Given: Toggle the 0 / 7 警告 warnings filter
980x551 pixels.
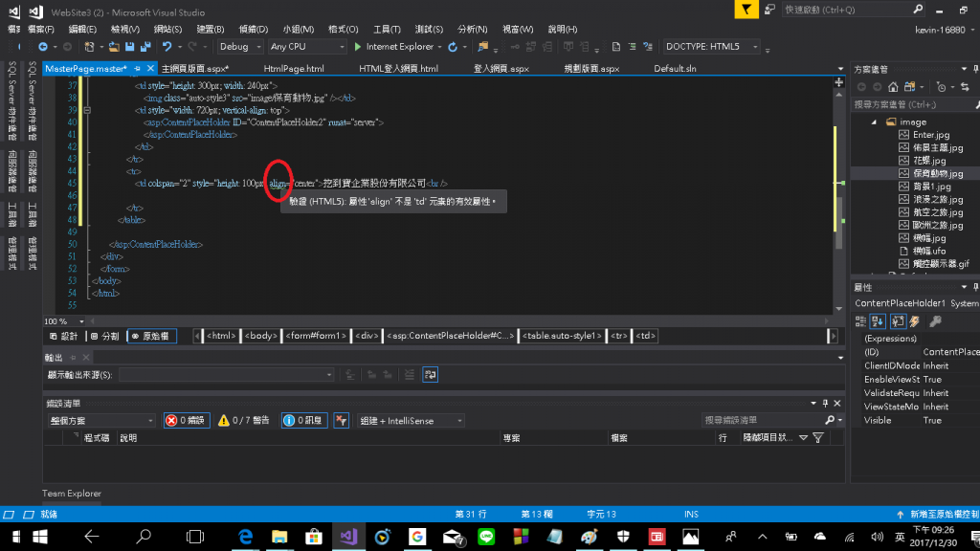Looking at the screenshot, I should point(244,421).
